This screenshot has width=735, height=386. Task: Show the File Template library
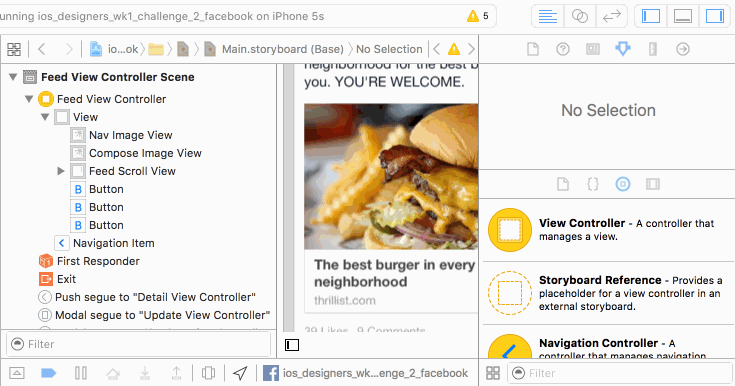pos(563,184)
